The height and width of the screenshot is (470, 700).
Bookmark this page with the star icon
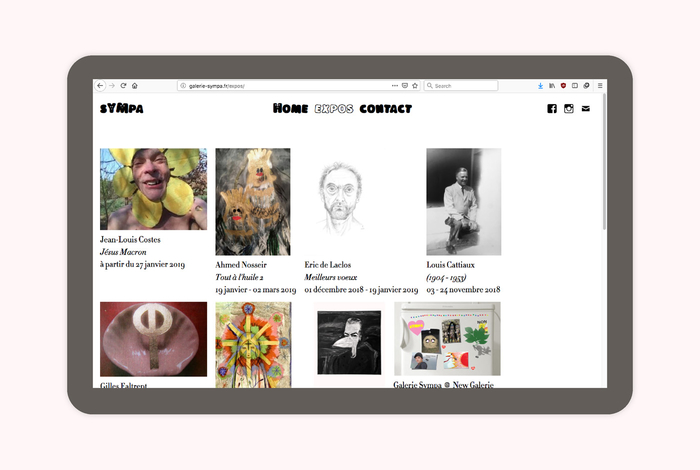[415, 86]
